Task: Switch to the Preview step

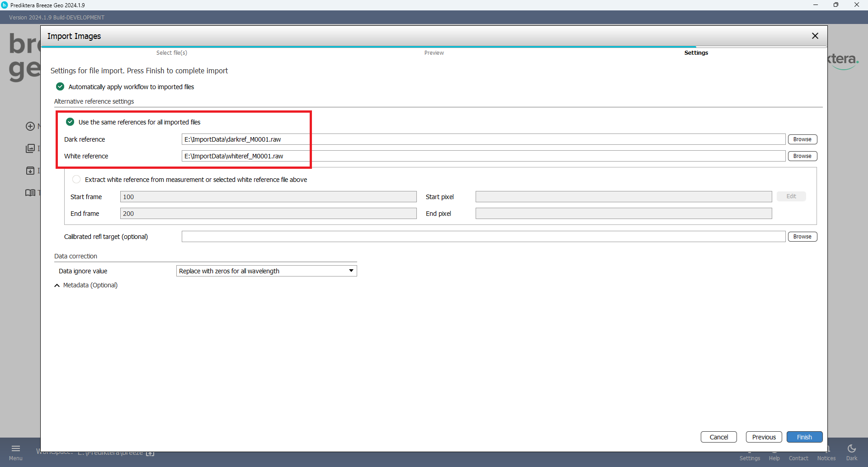Action: [434, 53]
